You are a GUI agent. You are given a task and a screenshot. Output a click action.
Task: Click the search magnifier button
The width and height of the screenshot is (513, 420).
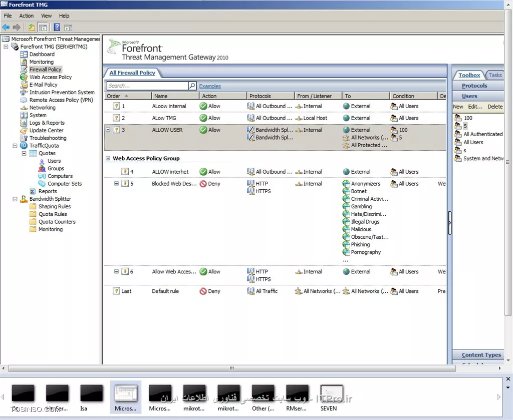tap(192, 86)
